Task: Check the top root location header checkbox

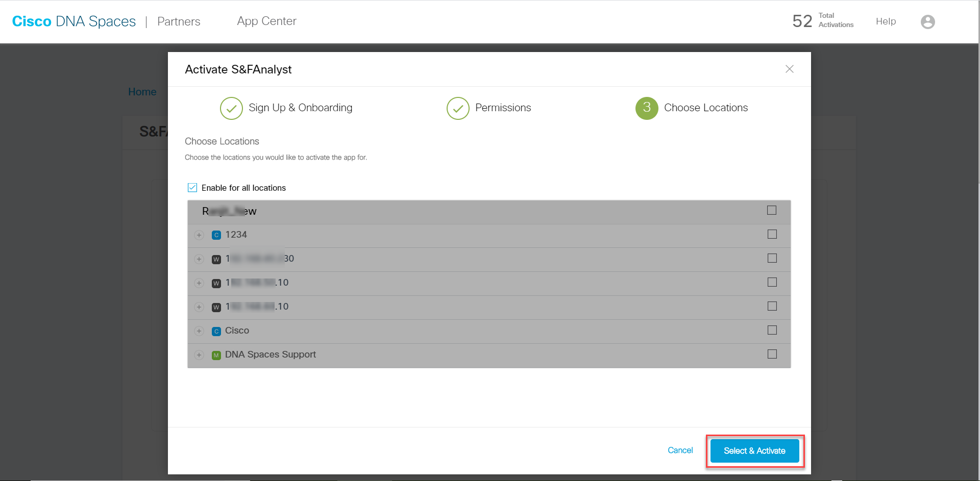Action: 772,210
